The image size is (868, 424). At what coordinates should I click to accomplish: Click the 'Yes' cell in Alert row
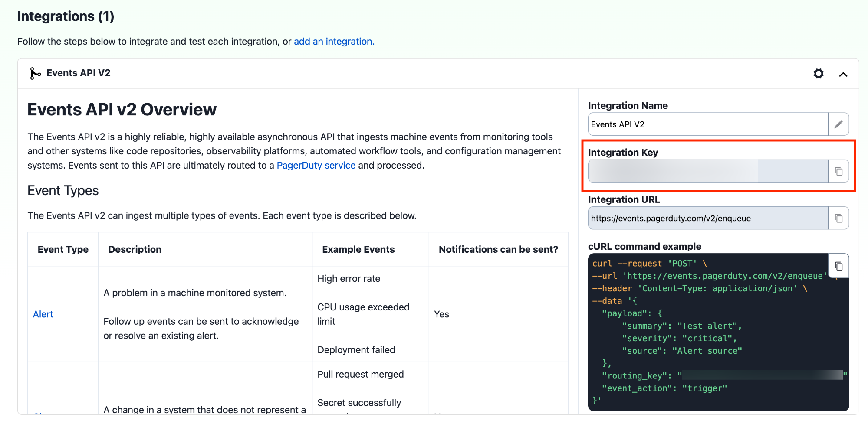tap(442, 314)
